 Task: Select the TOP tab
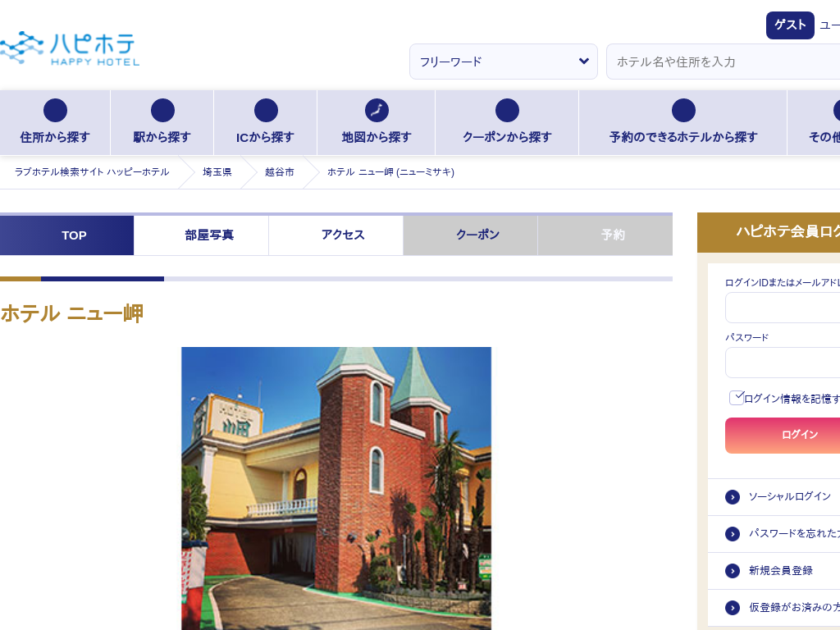67,235
